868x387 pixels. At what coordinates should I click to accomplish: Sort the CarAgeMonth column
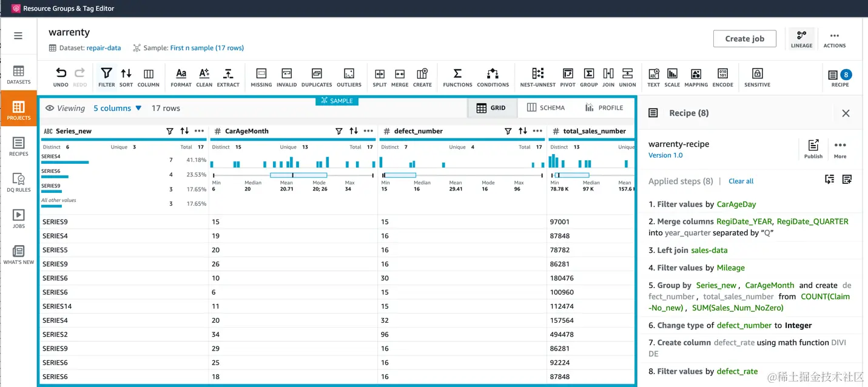click(x=354, y=131)
